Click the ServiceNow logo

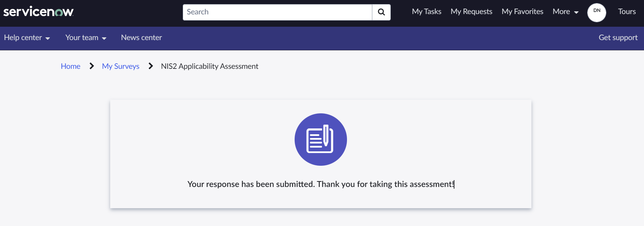[38, 12]
